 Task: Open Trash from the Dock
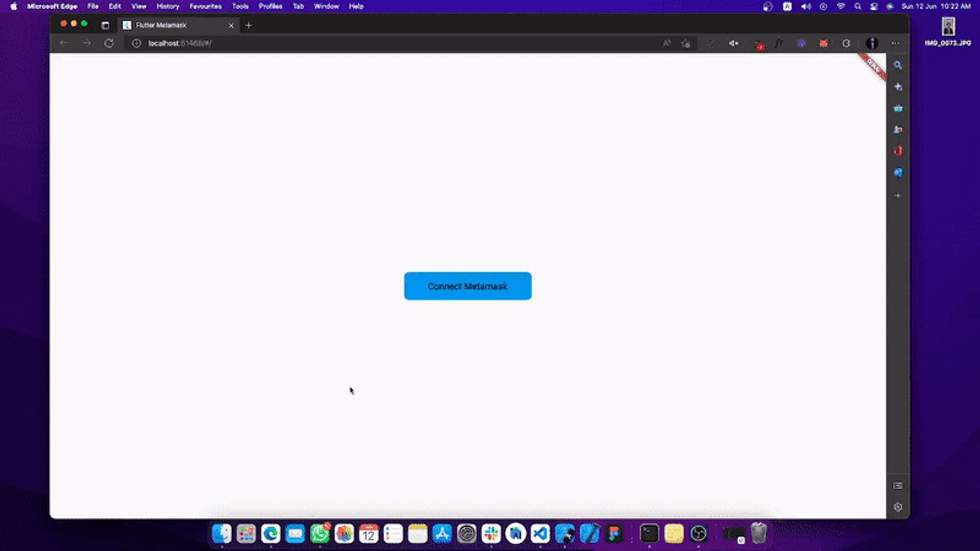759,534
